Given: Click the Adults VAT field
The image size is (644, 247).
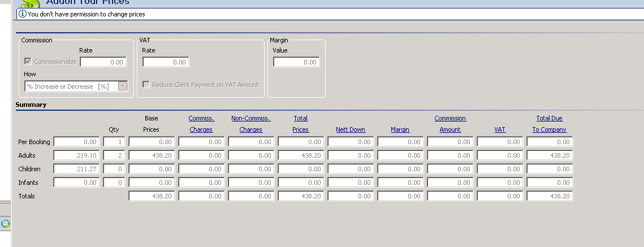Looking at the screenshot, I should [500, 155].
